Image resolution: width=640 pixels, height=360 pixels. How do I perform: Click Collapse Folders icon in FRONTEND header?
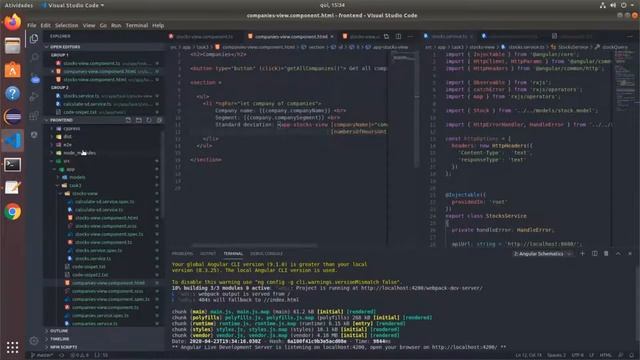159,120
